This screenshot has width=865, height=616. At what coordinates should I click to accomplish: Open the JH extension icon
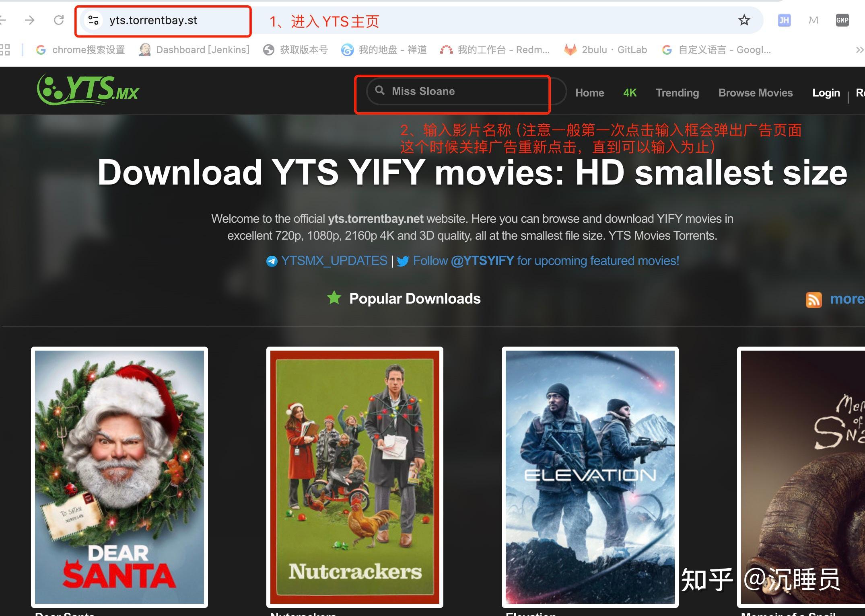pyautogui.click(x=784, y=20)
